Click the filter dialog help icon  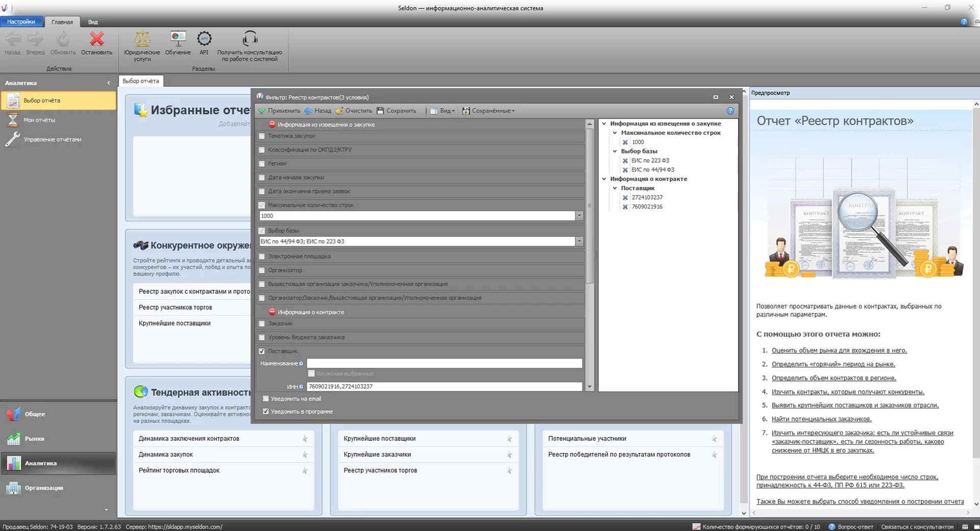[x=730, y=111]
